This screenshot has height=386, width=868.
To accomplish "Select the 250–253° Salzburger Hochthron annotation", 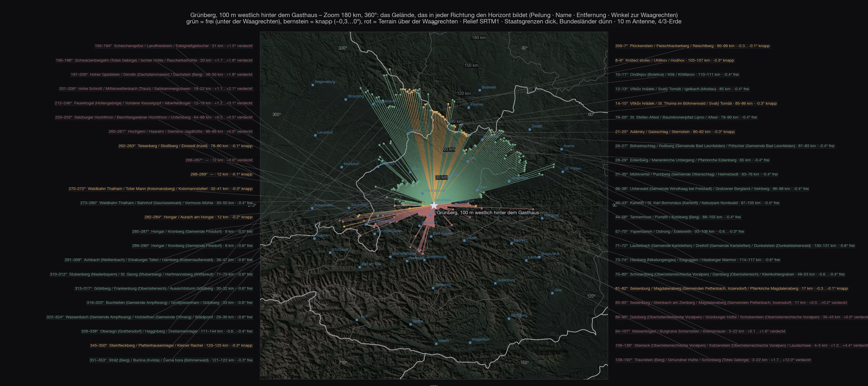I will (x=154, y=118).
